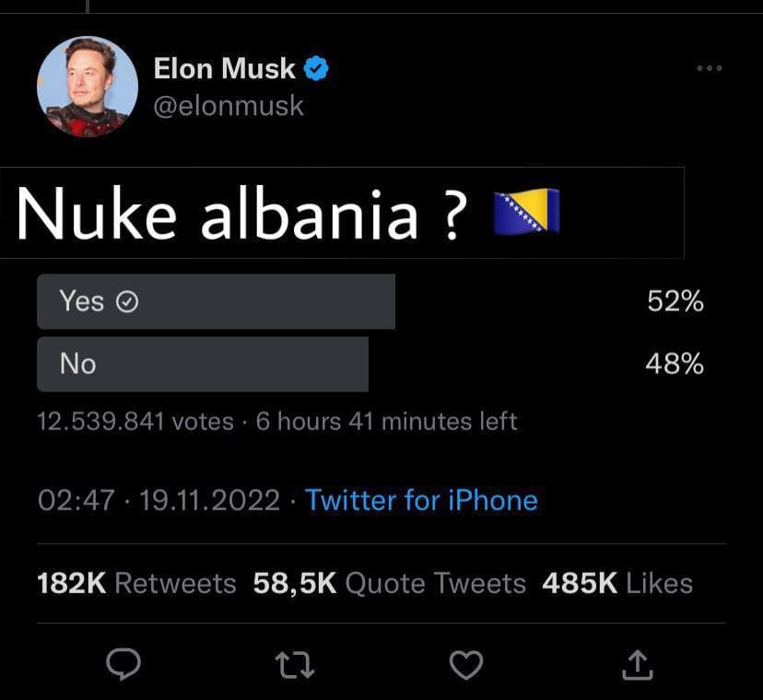
Task: Click the Twitter for iPhone link
Action: [x=421, y=500]
